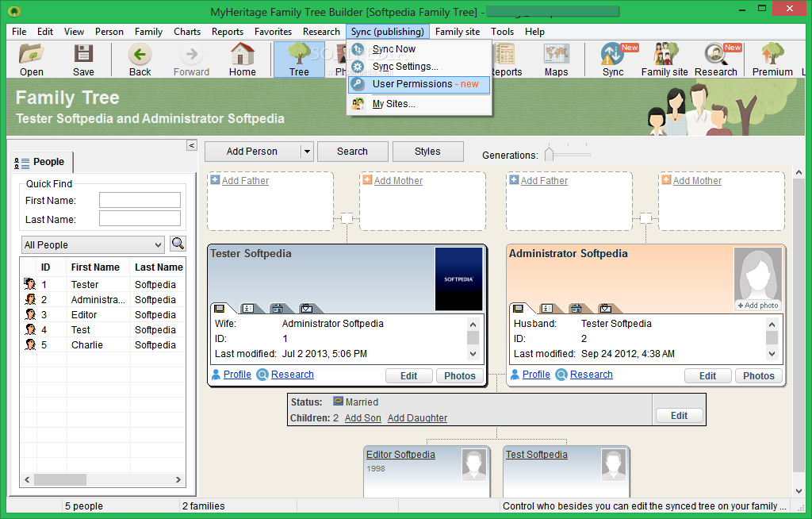Screen dimensions: 812x519
Task: Click Add Mother plus icon above Tester Softpedia
Action: pos(367,180)
